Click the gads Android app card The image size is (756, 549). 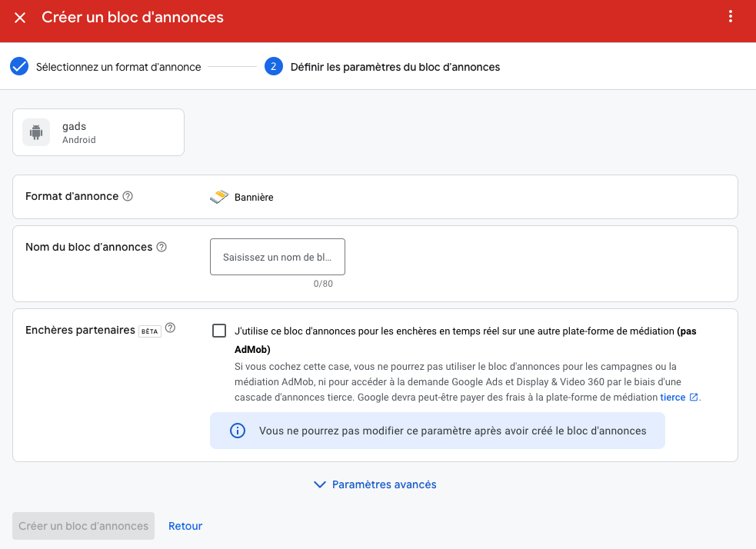(98, 132)
